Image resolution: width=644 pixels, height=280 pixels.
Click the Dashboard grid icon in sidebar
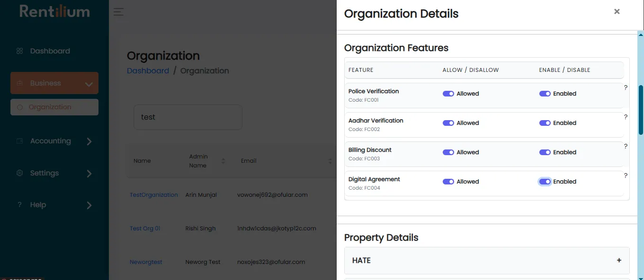point(19,51)
